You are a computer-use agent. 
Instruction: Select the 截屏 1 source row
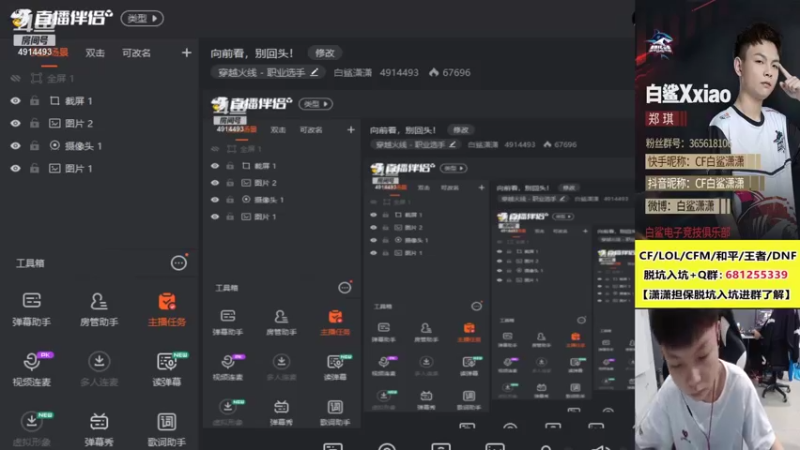coord(99,101)
